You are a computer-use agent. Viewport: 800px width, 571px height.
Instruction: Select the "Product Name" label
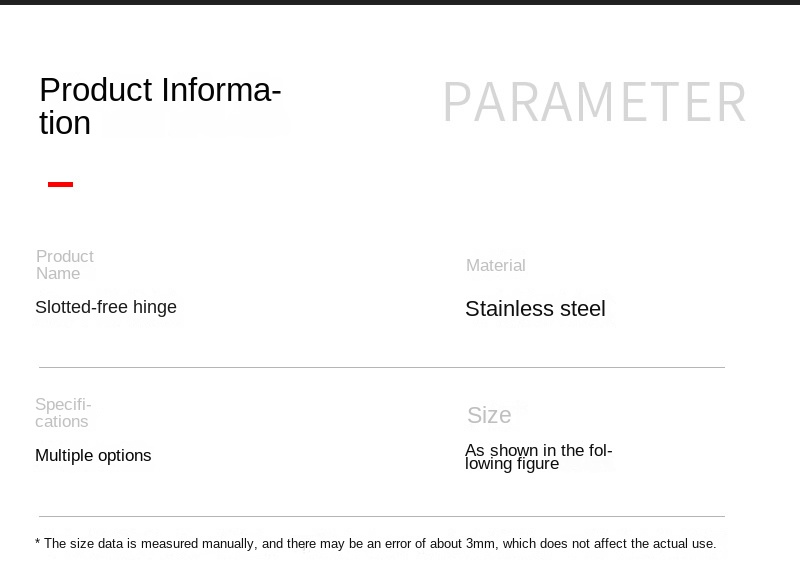point(65,265)
